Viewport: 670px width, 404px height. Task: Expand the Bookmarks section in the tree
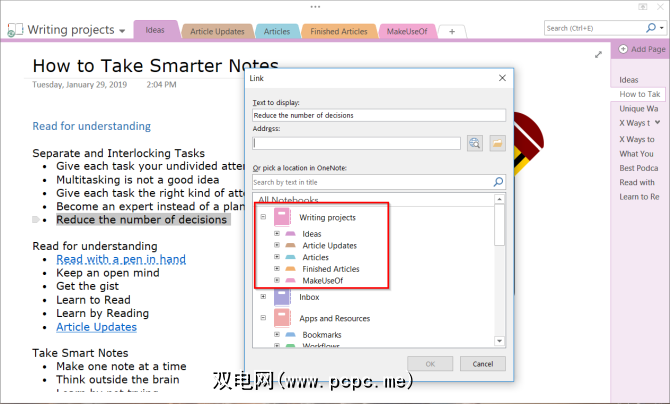[x=277, y=334]
